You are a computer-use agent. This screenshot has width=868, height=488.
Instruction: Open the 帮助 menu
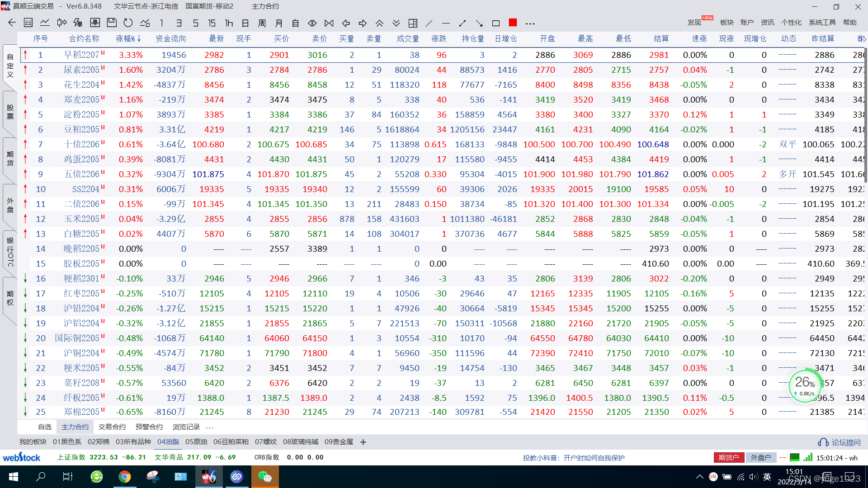click(850, 22)
